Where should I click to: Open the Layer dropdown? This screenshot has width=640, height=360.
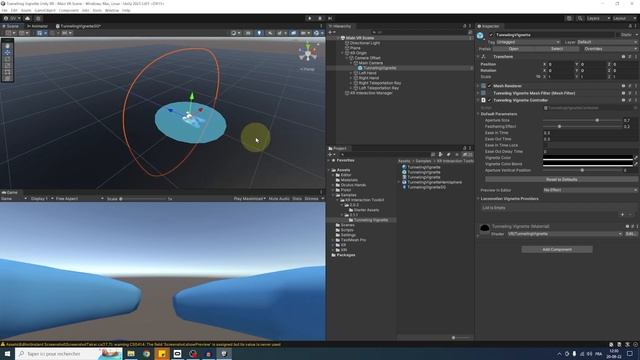tap(607, 42)
